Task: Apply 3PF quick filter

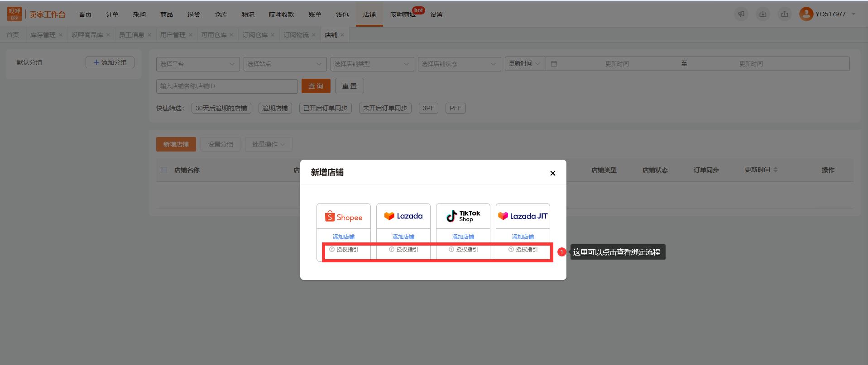Action: click(x=428, y=108)
